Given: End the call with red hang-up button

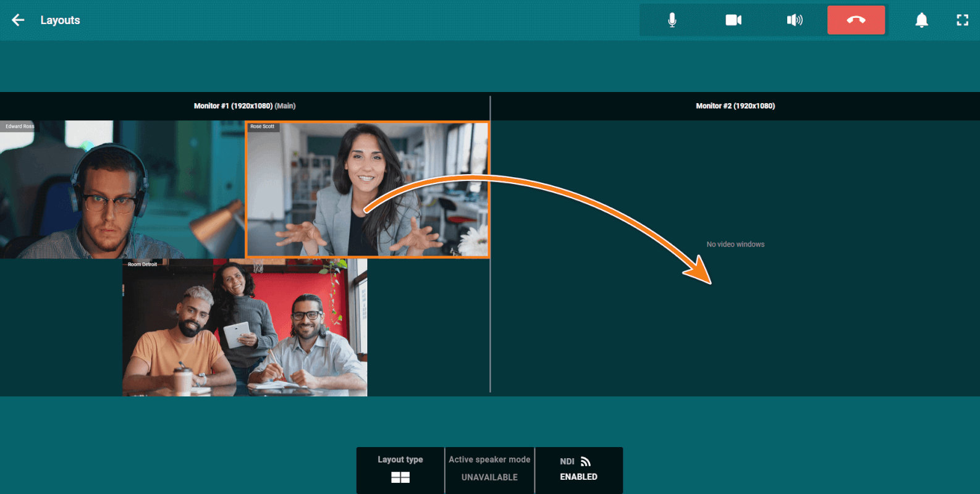Looking at the screenshot, I should point(856,20).
